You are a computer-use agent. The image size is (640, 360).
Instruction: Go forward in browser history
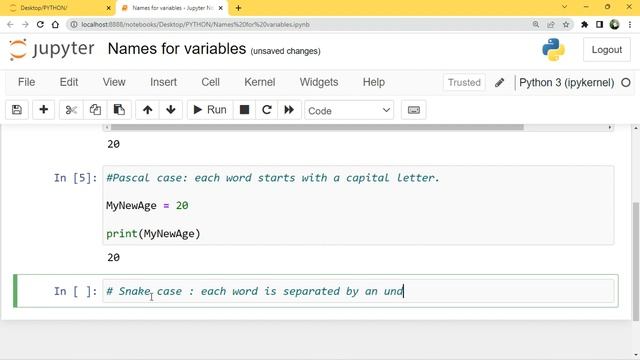click(25, 24)
